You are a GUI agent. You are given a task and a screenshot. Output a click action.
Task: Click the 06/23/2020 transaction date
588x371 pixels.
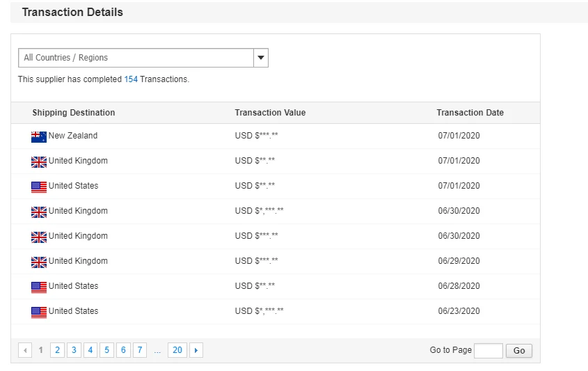point(459,311)
